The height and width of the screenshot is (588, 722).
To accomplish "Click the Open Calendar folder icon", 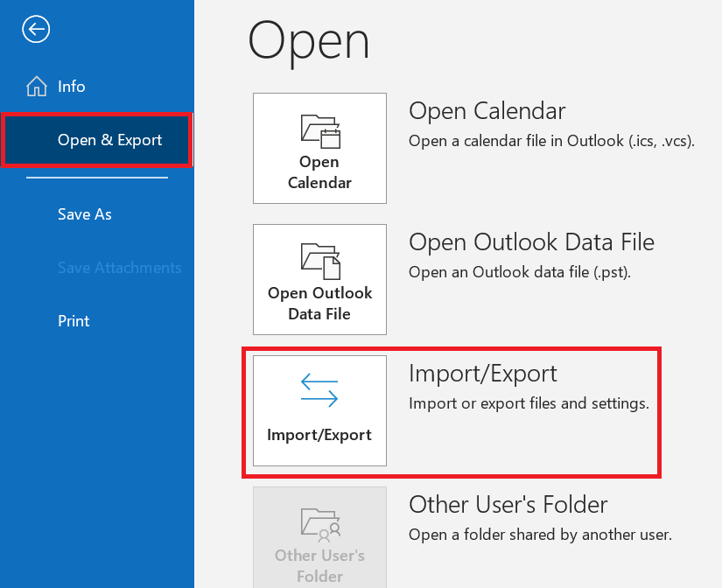I will point(320,131).
